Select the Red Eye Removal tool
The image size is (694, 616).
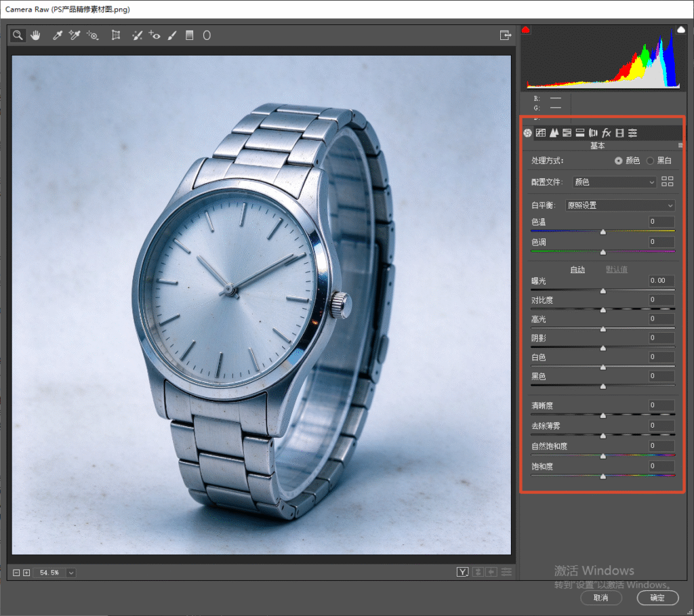click(x=155, y=35)
